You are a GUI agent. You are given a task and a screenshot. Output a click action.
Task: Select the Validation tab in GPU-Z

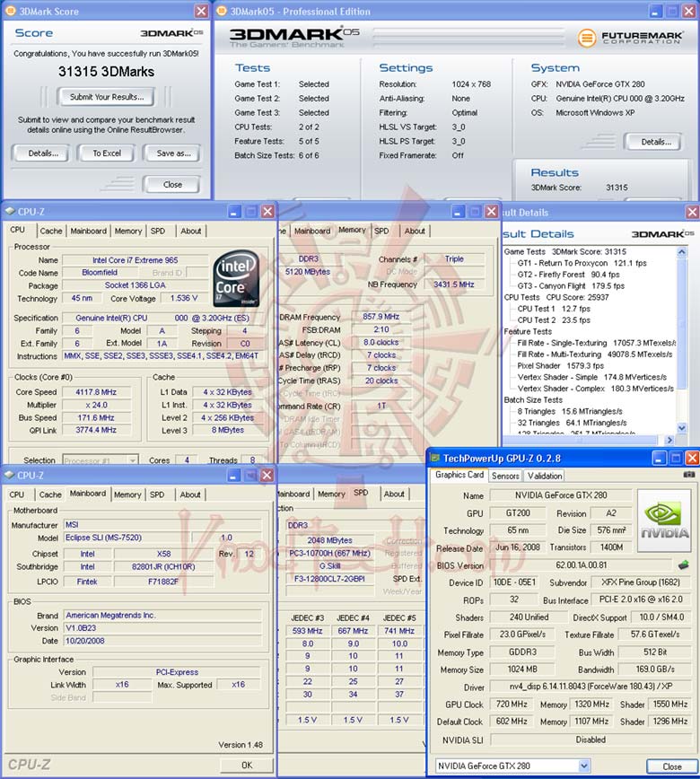coord(545,476)
